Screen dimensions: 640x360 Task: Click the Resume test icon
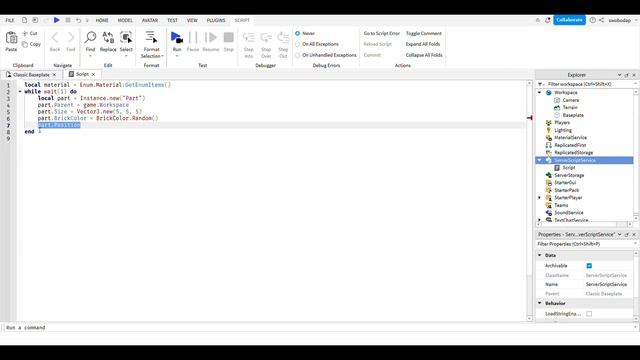click(211, 38)
